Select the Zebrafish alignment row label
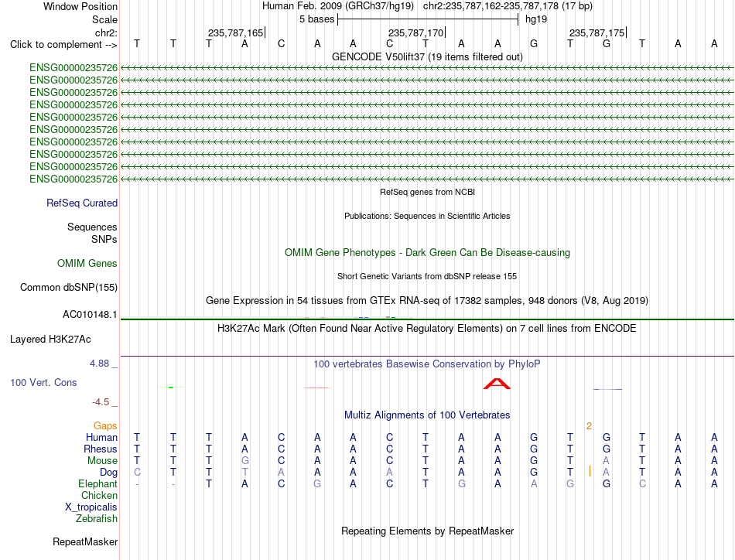Viewport: 735px width, 560px height. pos(97,519)
